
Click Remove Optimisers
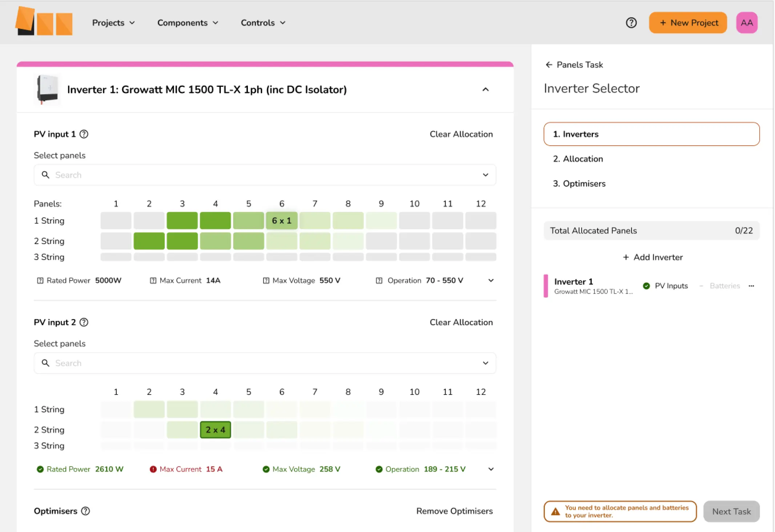coord(454,511)
